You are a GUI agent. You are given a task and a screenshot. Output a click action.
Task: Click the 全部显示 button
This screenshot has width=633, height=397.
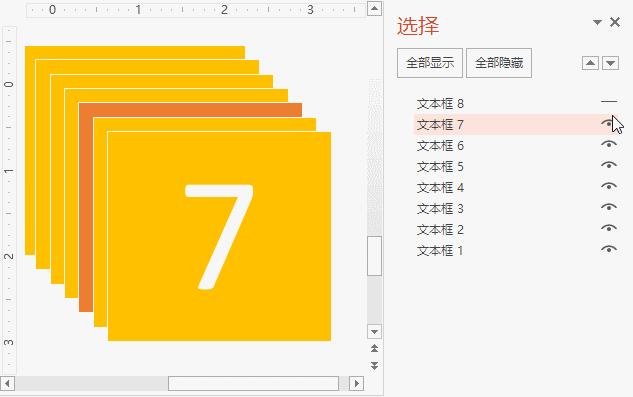[430, 63]
